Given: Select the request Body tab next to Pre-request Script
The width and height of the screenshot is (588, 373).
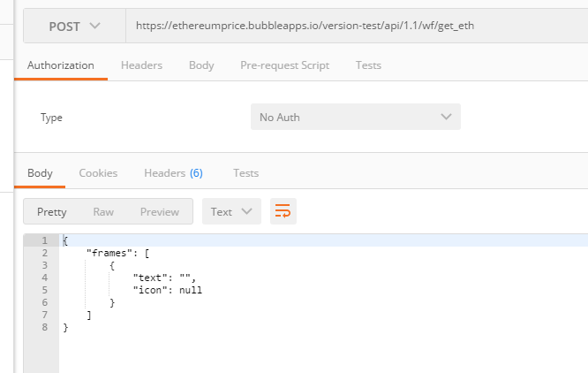Looking at the screenshot, I should (x=201, y=65).
